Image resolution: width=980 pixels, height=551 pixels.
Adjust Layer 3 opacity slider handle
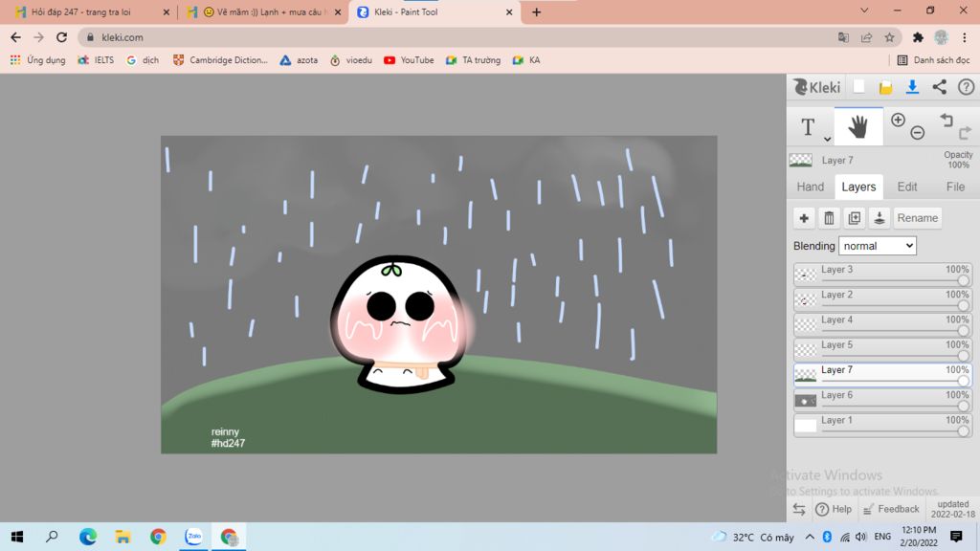[x=963, y=281]
